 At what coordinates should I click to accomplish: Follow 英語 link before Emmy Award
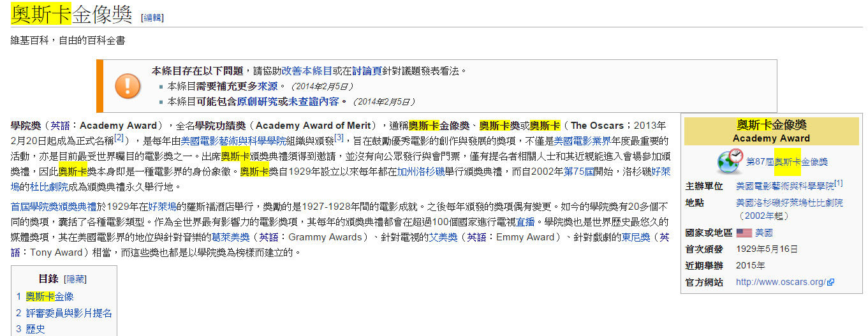(x=478, y=237)
